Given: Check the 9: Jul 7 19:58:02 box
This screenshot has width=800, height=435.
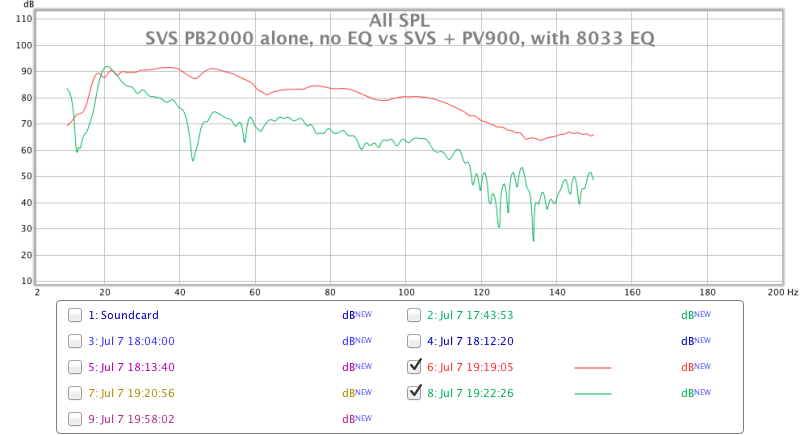Looking at the screenshot, I should [75, 419].
